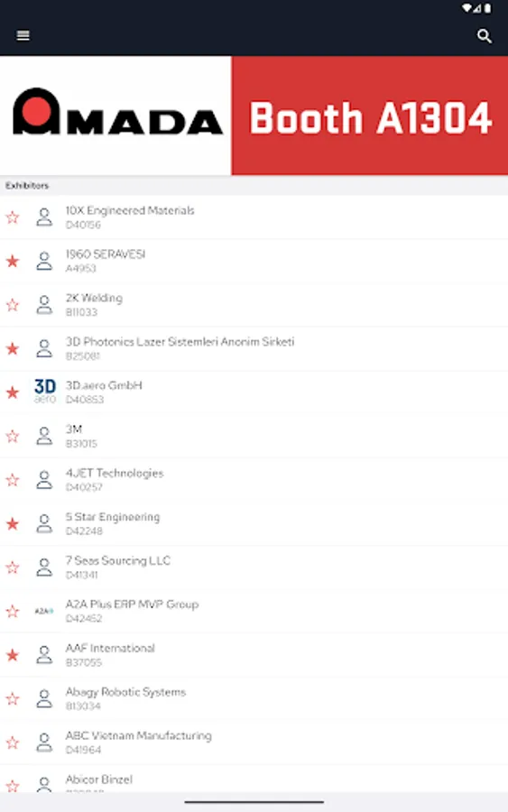The height and width of the screenshot is (812, 508).
Task: Open 1960 SERAVESI exhibitor details
Action: (254, 261)
